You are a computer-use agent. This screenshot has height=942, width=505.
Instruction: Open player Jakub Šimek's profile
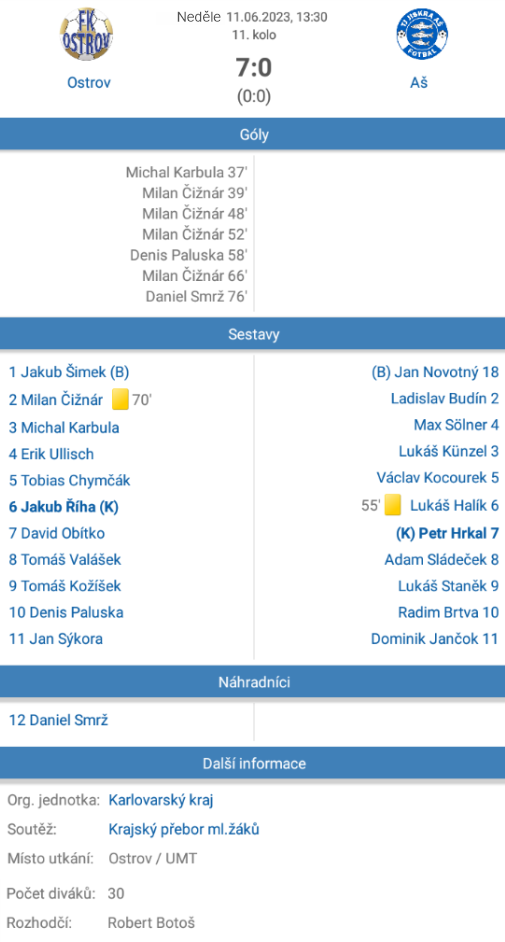coord(69,372)
